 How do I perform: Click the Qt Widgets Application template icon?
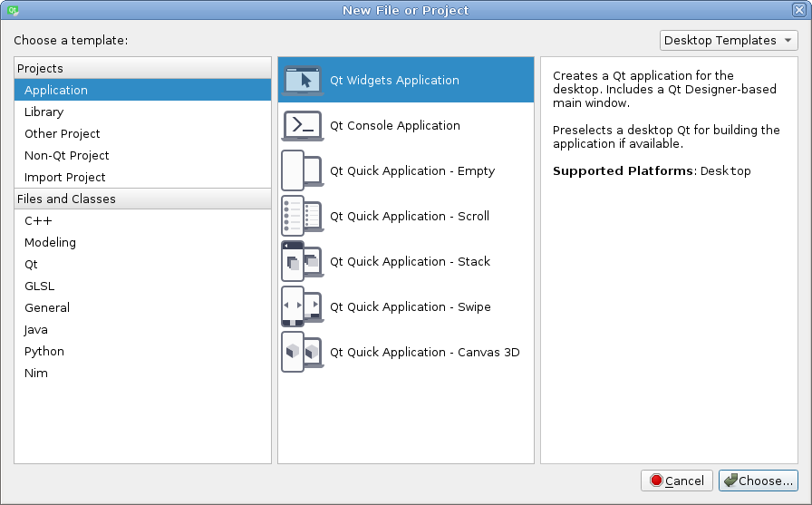302,81
